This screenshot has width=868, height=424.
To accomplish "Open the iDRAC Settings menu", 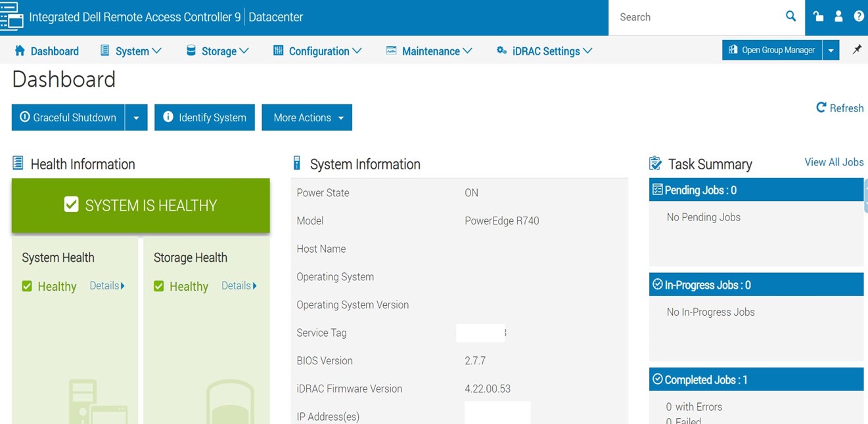I will [x=544, y=51].
